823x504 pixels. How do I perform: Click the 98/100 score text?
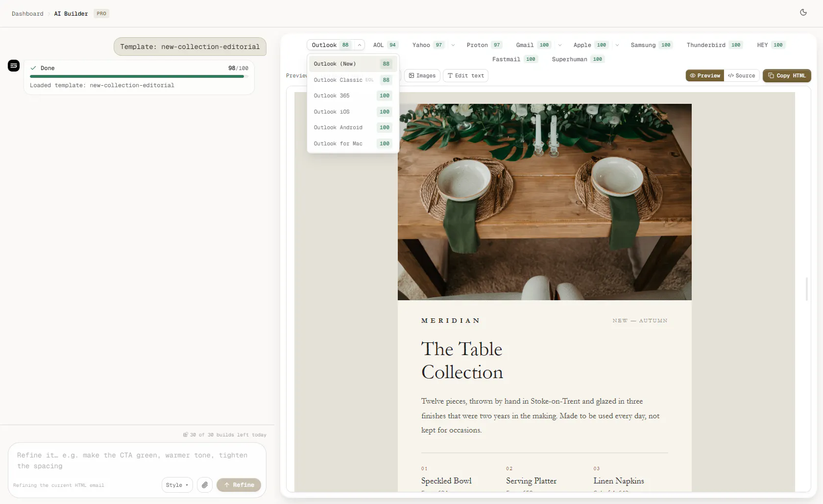click(238, 68)
